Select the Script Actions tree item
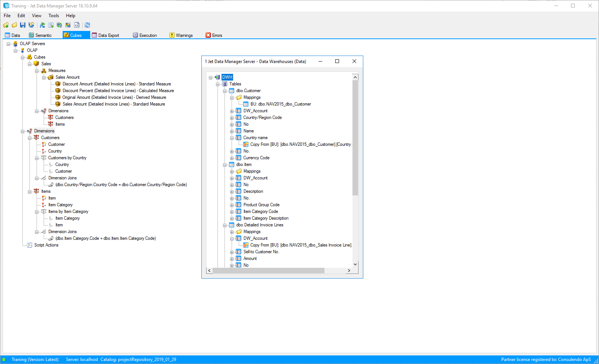The height and width of the screenshot is (364, 599). tap(46, 245)
